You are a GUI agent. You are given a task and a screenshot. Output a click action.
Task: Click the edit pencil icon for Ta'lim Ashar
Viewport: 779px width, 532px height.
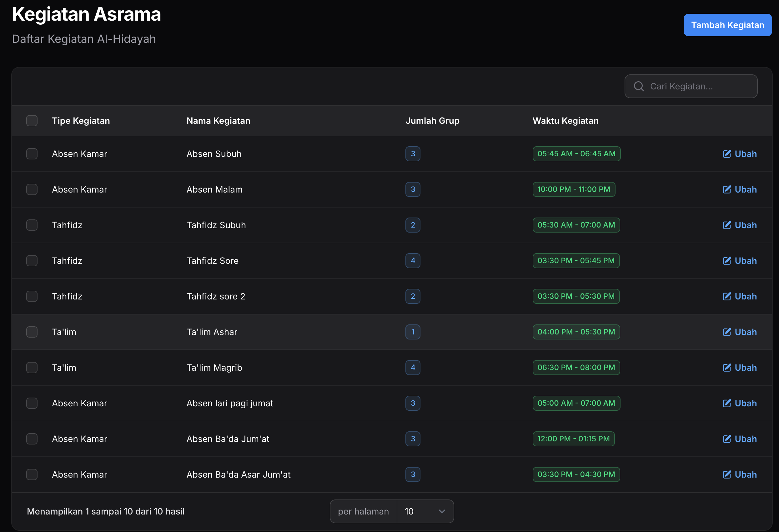[727, 332]
